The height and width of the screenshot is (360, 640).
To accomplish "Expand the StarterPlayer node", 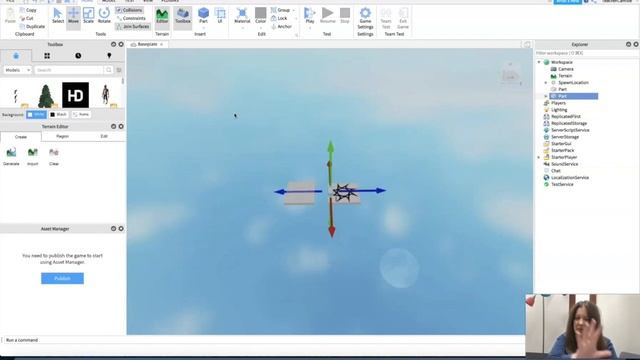I will [539, 158].
